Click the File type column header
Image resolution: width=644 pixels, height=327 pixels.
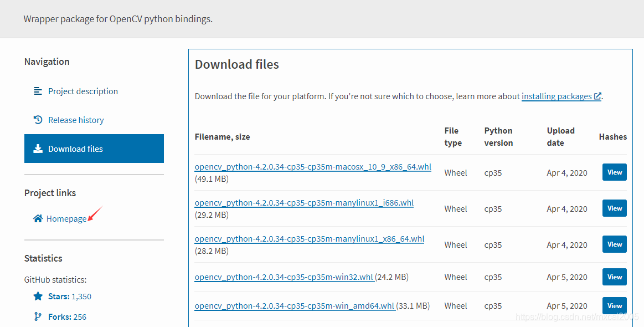point(453,136)
